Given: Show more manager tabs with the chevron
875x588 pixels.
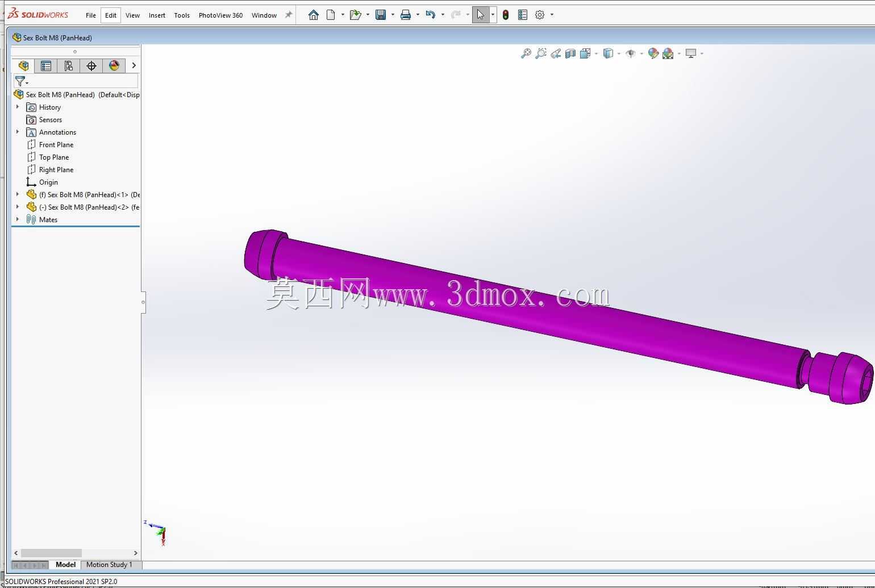Looking at the screenshot, I should 134,66.
